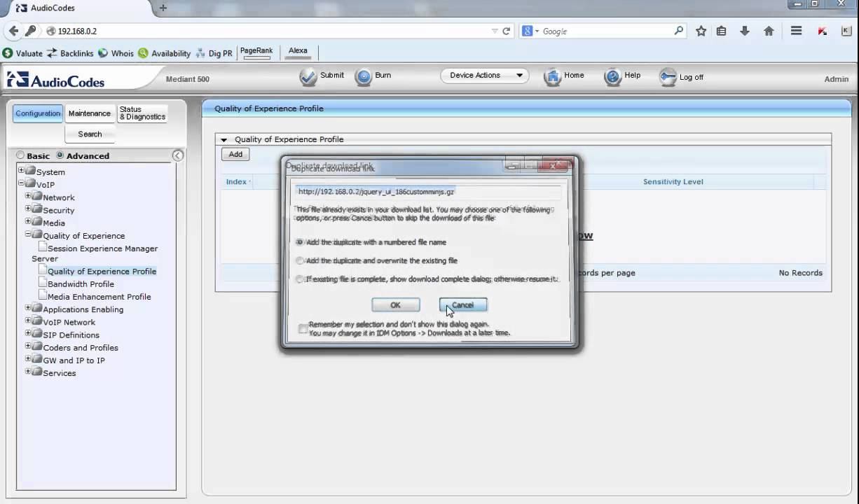Click the Sensitivity Level column header

pos(673,181)
